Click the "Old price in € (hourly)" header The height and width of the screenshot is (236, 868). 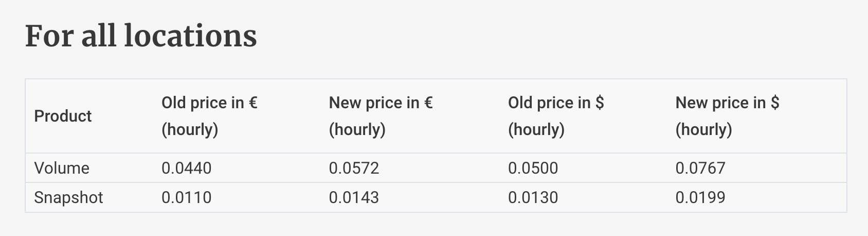[x=209, y=116]
